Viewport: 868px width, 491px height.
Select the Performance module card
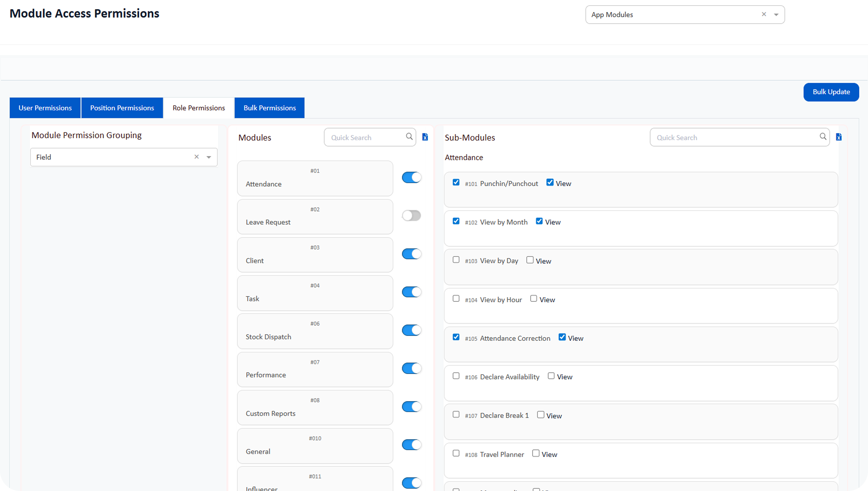[x=315, y=370]
